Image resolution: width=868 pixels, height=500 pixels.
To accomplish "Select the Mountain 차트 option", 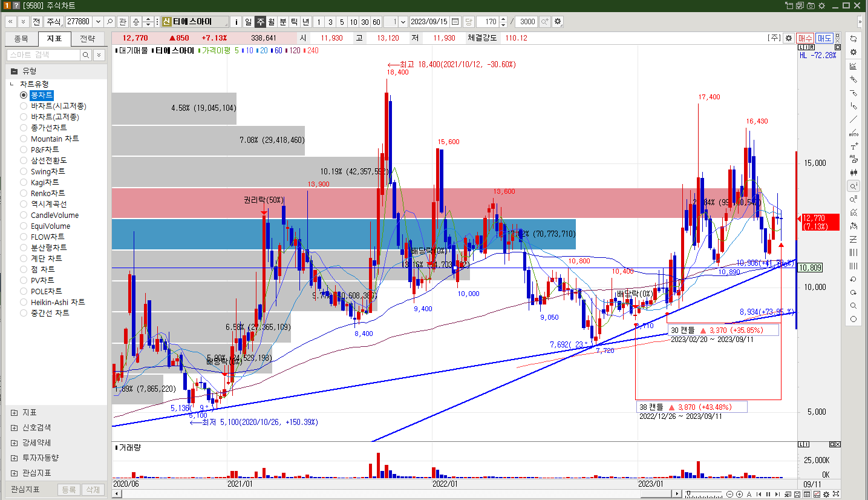I will click(50, 139).
